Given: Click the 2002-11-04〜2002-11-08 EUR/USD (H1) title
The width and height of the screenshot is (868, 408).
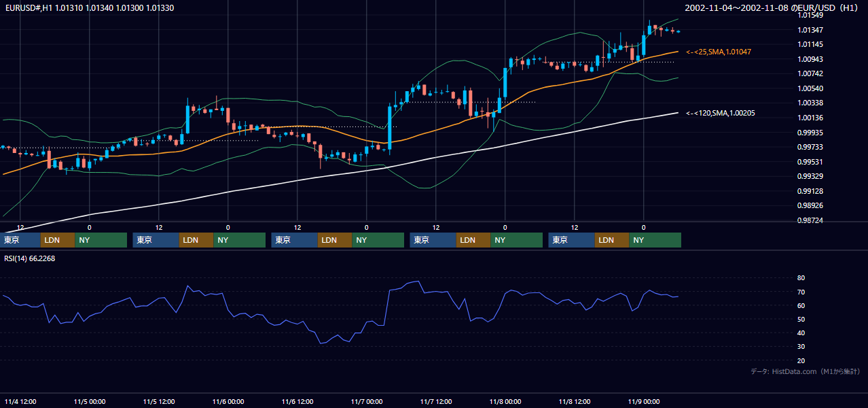Looking at the screenshot, I should (x=773, y=7).
